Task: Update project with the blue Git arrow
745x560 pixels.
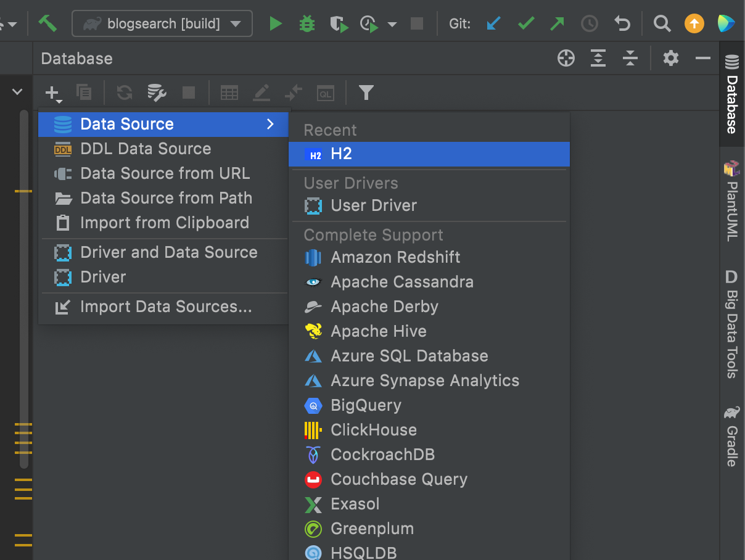Action: coord(493,24)
